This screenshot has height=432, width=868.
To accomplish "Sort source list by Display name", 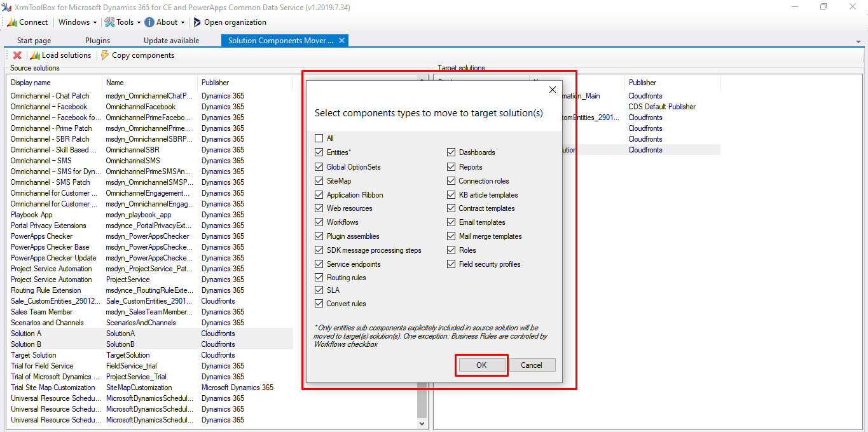I will pyautogui.click(x=54, y=83).
